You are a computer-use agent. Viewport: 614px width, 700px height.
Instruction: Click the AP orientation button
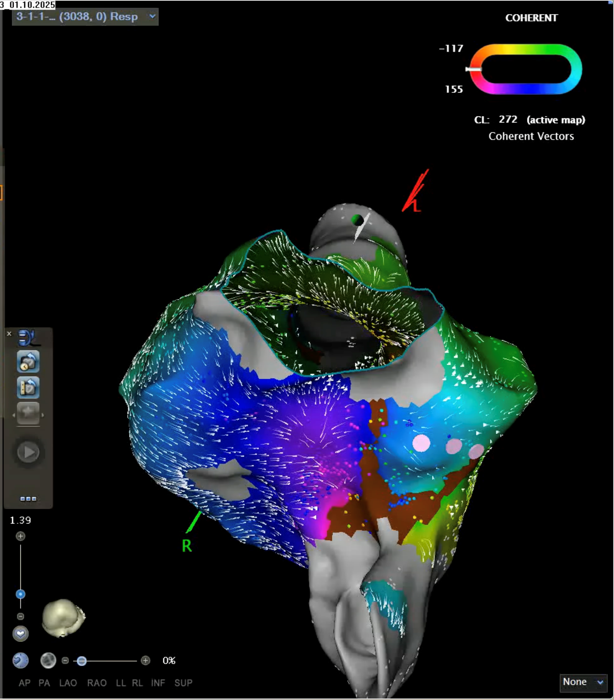(x=25, y=683)
